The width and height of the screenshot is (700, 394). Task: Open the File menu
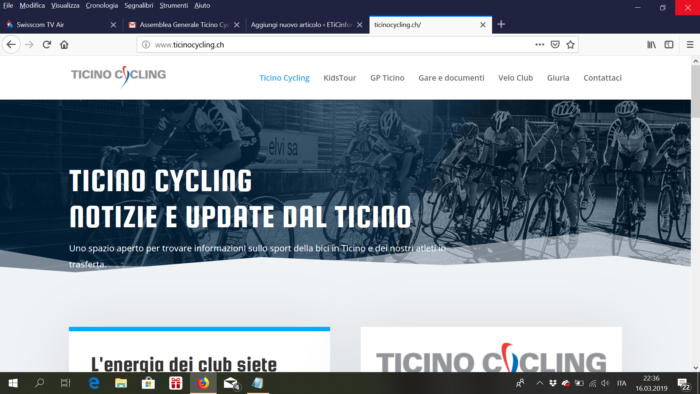point(8,5)
